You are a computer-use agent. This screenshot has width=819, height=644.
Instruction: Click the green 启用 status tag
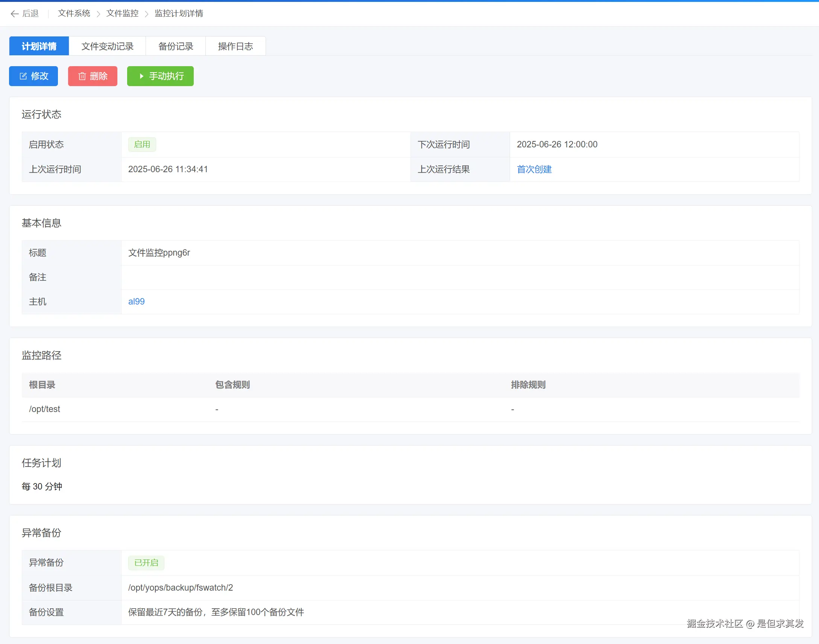click(142, 144)
